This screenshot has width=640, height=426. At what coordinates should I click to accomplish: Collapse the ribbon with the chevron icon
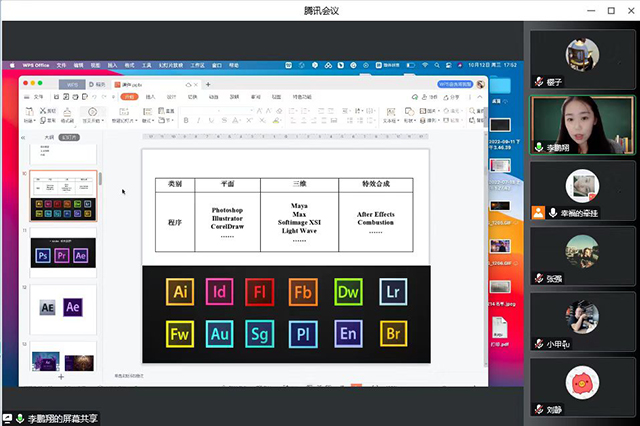pos(480,97)
